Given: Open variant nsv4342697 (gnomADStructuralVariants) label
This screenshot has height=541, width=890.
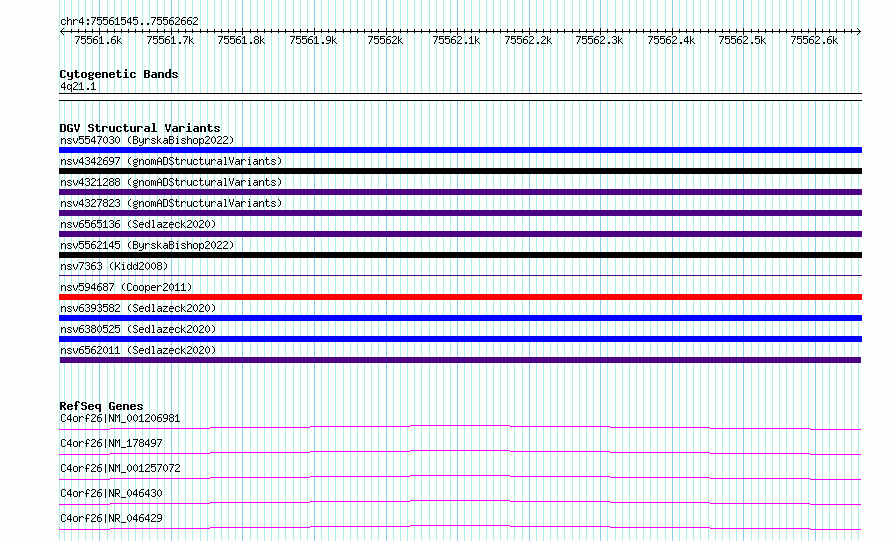Looking at the screenshot, I should click(171, 161).
